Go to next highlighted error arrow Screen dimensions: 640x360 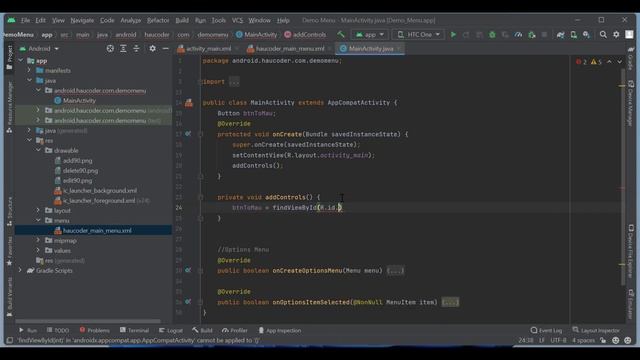(620, 62)
